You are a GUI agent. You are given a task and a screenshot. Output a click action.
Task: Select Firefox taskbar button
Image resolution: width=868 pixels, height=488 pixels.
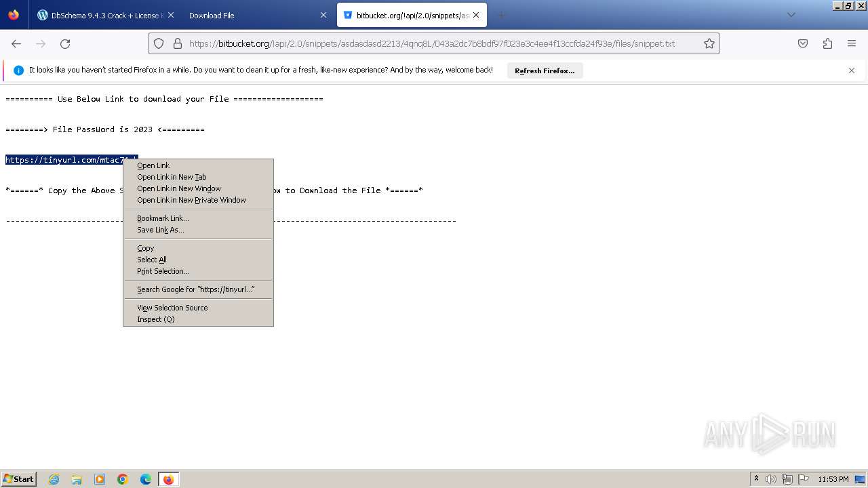pos(168,479)
